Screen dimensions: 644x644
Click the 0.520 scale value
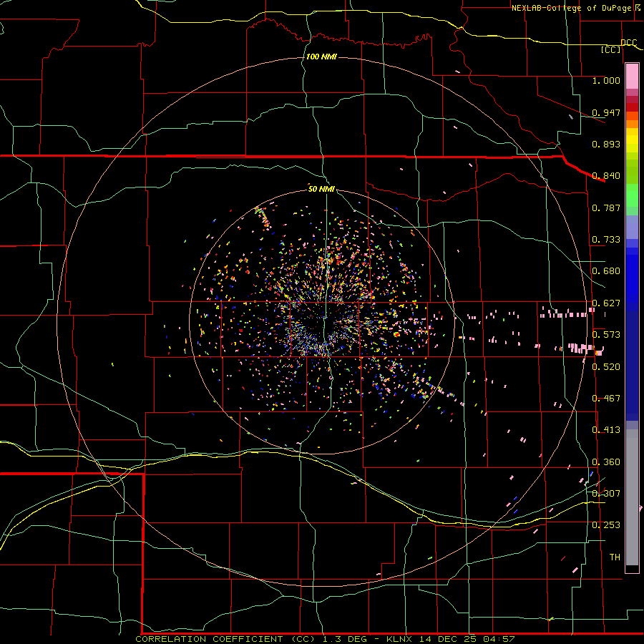click(606, 367)
